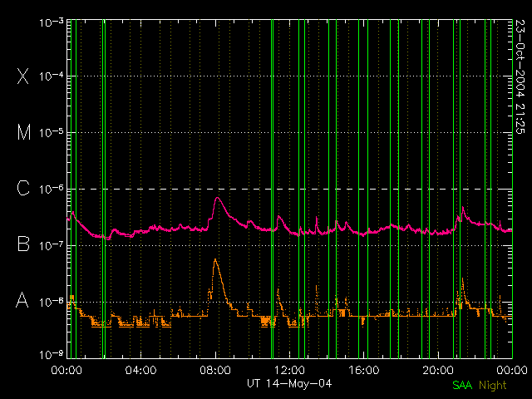Click the 10^-8 y-axis tick label
Viewport: 532px width, 399px height.
point(52,301)
